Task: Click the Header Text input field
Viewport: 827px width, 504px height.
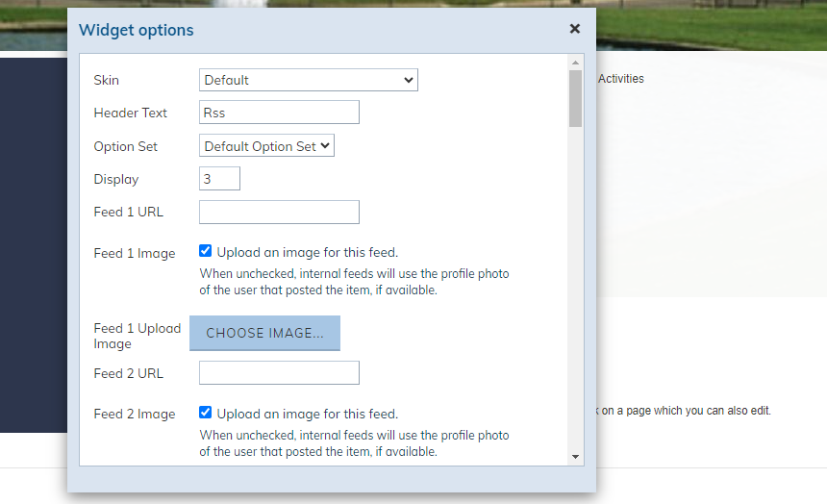Action: tap(279, 113)
